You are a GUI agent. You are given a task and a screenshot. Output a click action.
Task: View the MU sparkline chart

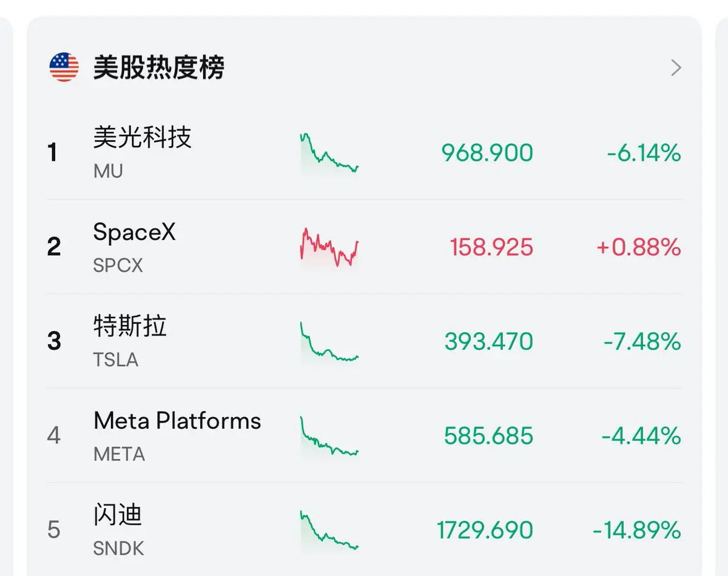click(329, 153)
